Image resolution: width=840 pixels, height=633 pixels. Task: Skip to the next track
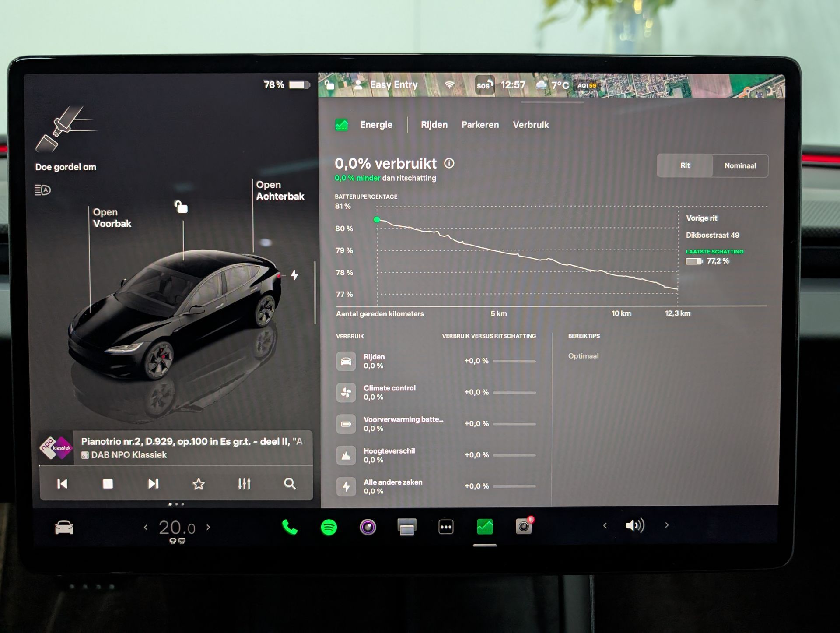[153, 484]
